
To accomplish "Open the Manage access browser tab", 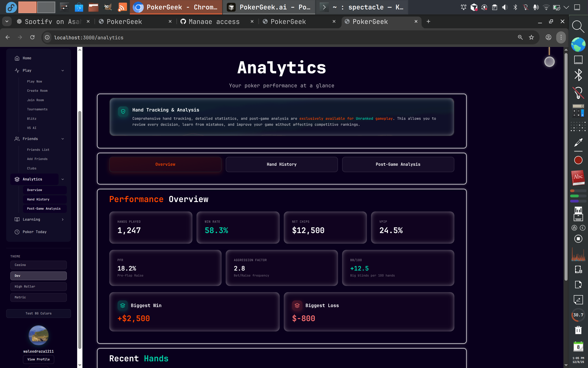I will 214,21.
